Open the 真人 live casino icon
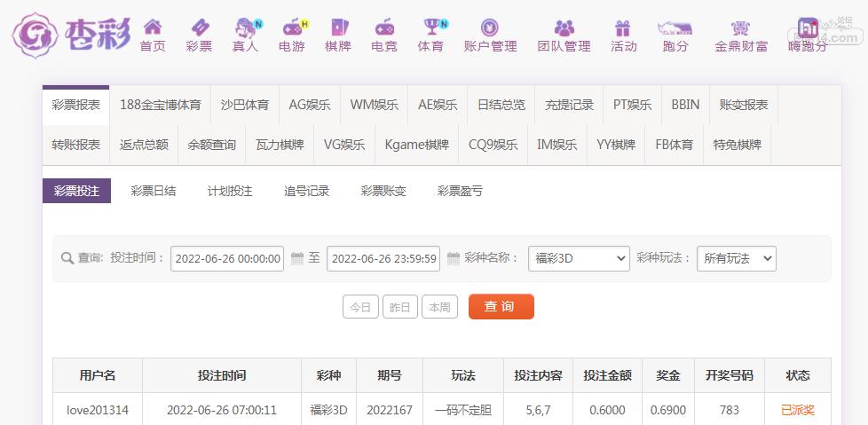 coord(246,28)
